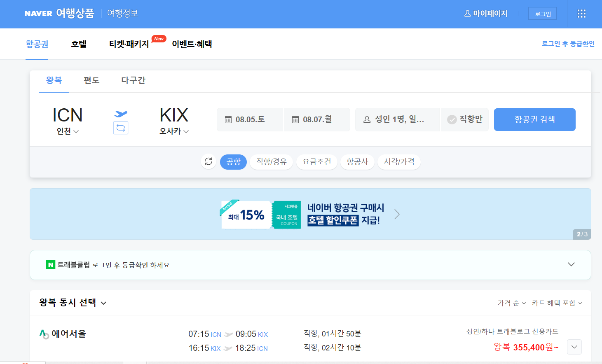The height and width of the screenshot is (364, 602).
Task: Expand the 트래블클럽 등급확인 panel
Action: click(x=571, y=264)
